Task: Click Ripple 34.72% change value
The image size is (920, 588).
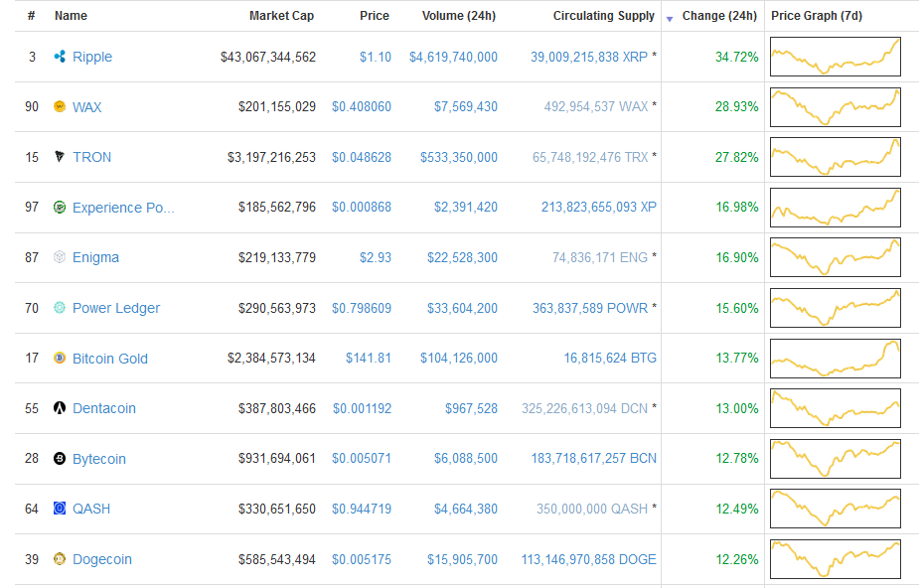Action: point(737,57)
